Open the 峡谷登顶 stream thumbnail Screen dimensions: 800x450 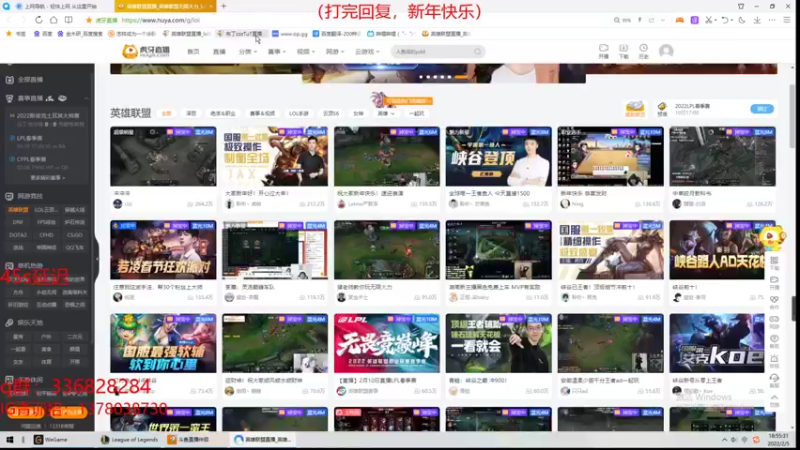click(498, 156)
